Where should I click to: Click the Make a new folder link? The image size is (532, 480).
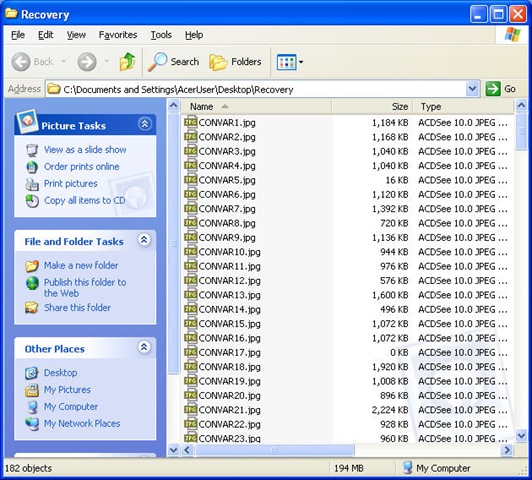(x=81, y=265)
